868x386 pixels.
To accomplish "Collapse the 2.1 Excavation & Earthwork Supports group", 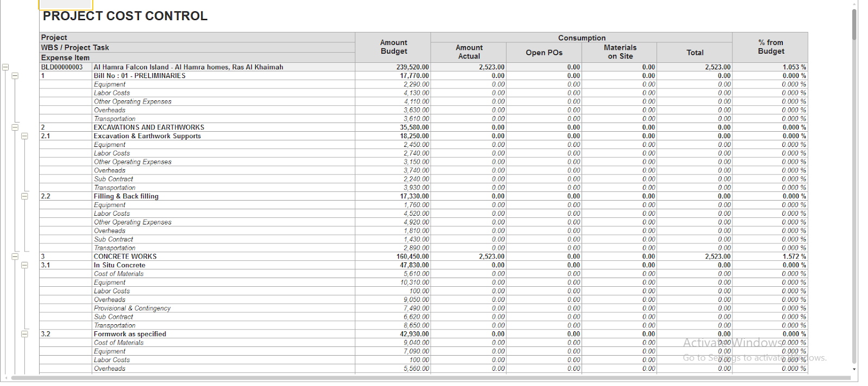I will click(x=24, y=136).
